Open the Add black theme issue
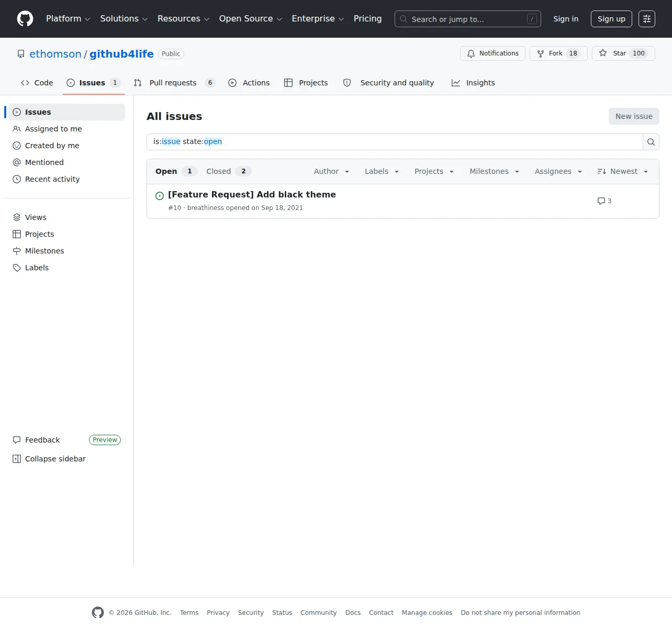Viewport: 672px width, 628px height. [x=252, y=194]
